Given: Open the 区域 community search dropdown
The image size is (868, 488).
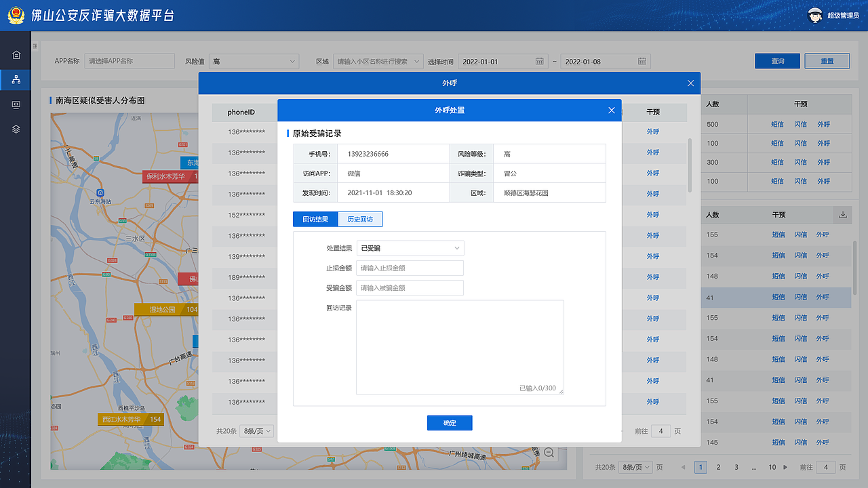Looking at the screenshot, I should [378, 61].
